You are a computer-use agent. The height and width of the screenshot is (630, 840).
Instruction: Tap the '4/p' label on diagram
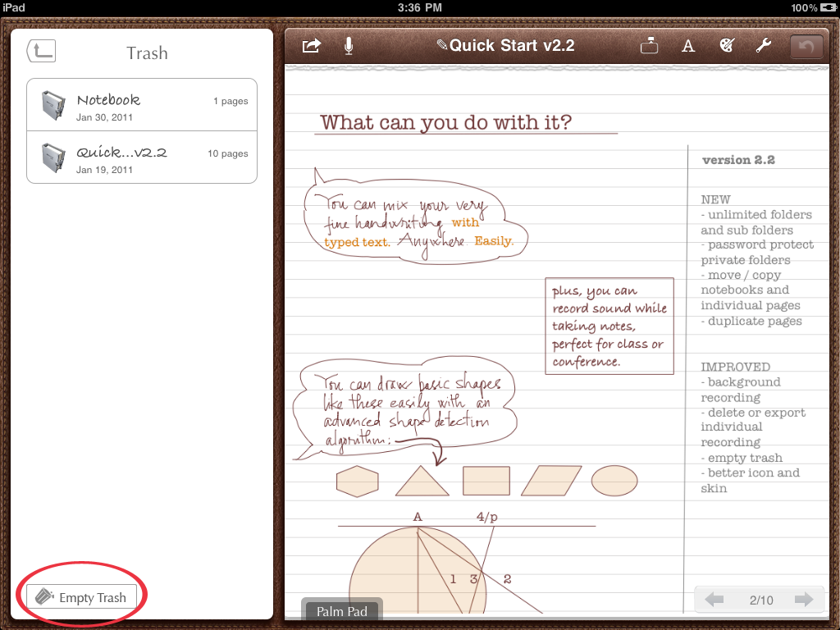(x=486, y=517)
